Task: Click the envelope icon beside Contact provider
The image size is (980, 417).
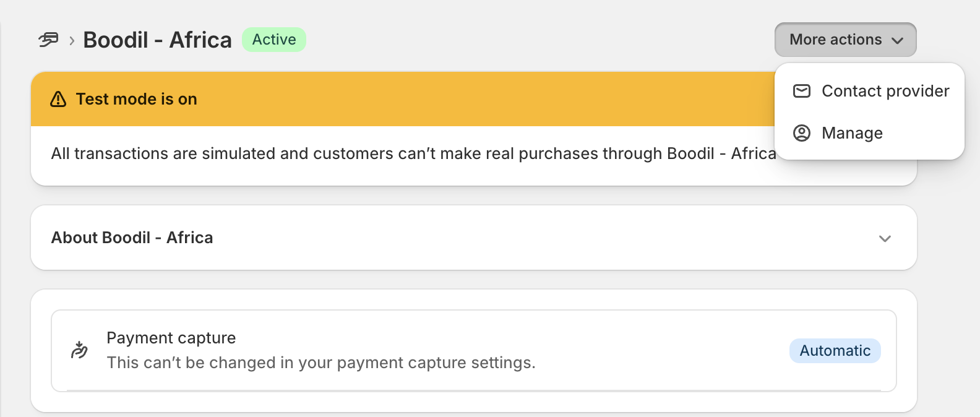Action: 802,91
